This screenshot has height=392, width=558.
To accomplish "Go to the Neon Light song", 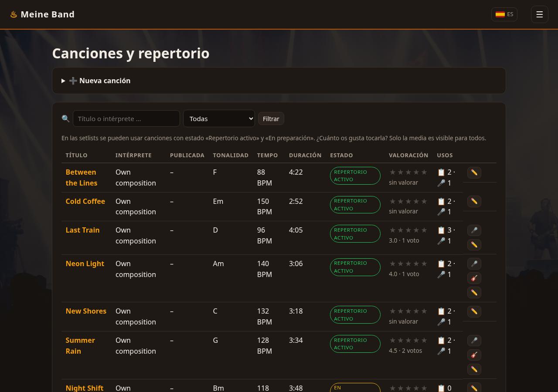I will [85, 264].
